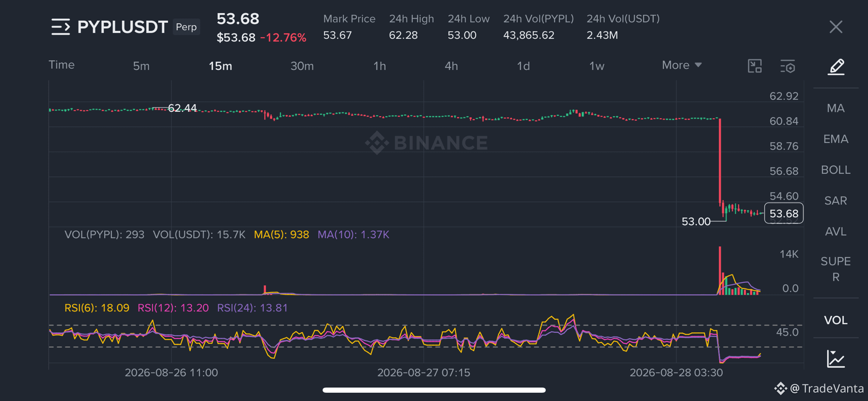
Task: Tap the home indicator bar
Action: click(x=434, y=390)
